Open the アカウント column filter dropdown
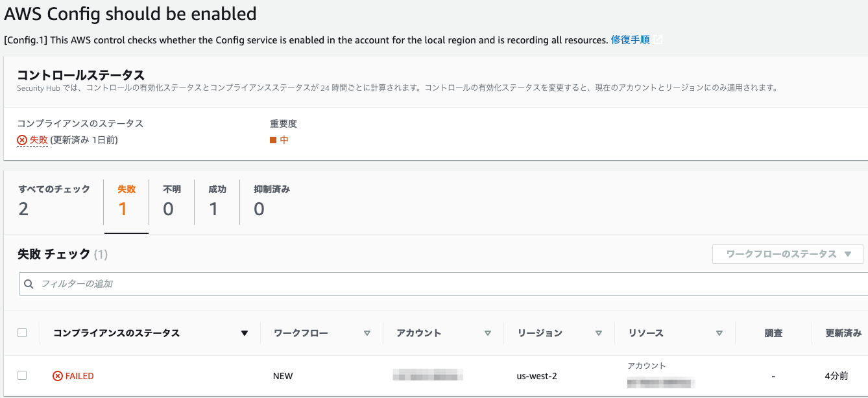The height and width of the screenshot is (398, 868). pos(487,333)
